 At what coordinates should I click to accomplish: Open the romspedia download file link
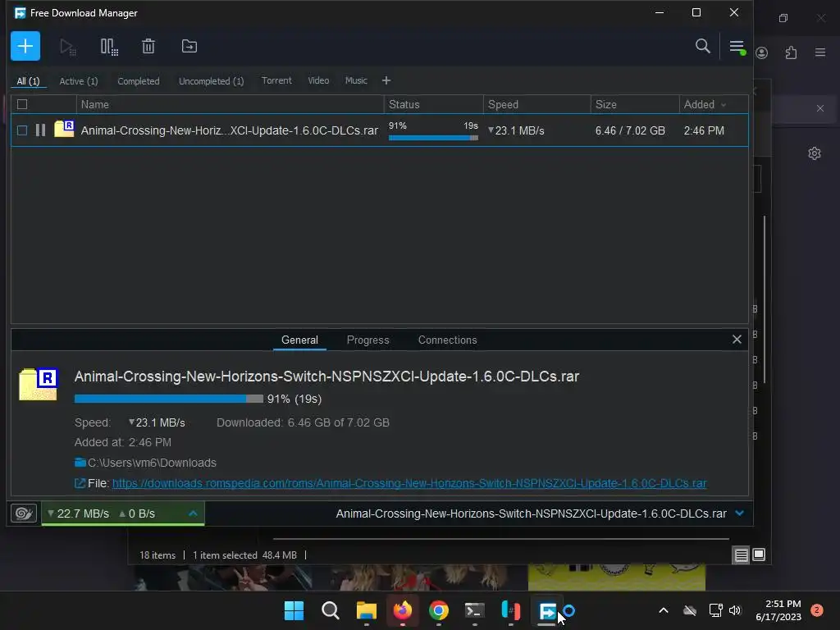click(409, 483)
